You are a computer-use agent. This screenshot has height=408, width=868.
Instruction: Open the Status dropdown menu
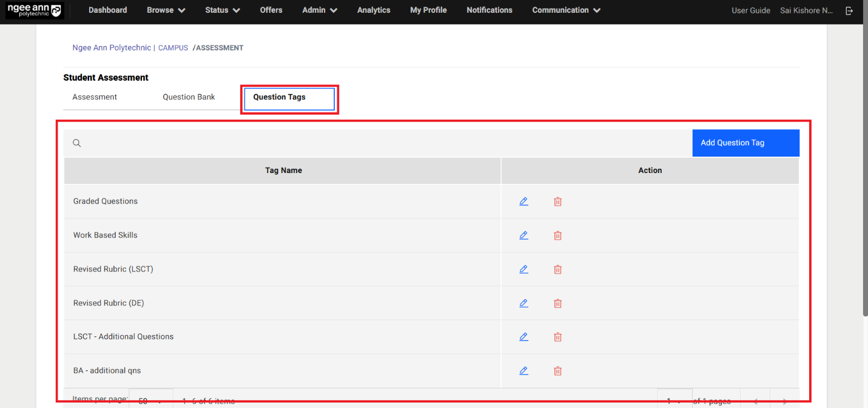[x=222, y=10]
